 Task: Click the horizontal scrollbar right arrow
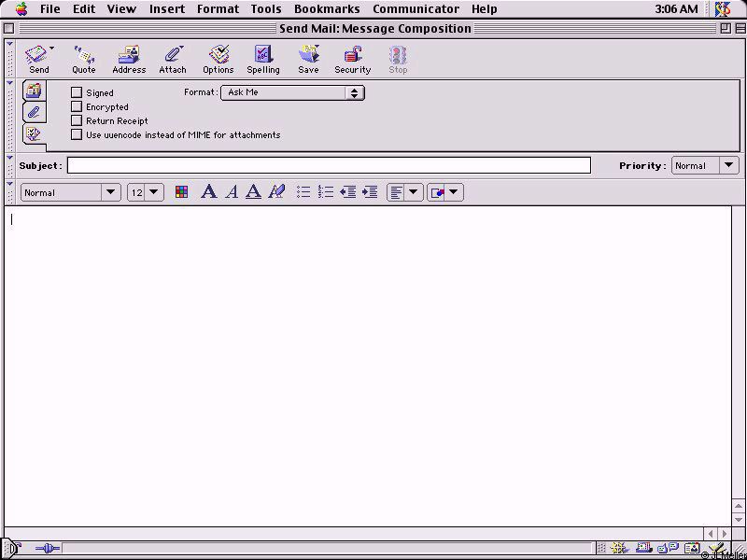point(725,534)
